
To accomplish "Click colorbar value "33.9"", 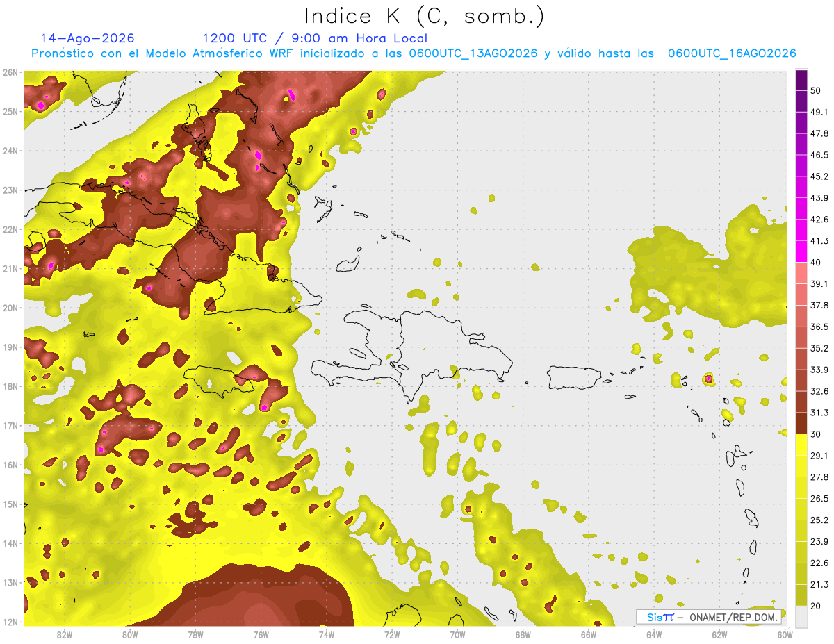I will click(x=819, y=370).
